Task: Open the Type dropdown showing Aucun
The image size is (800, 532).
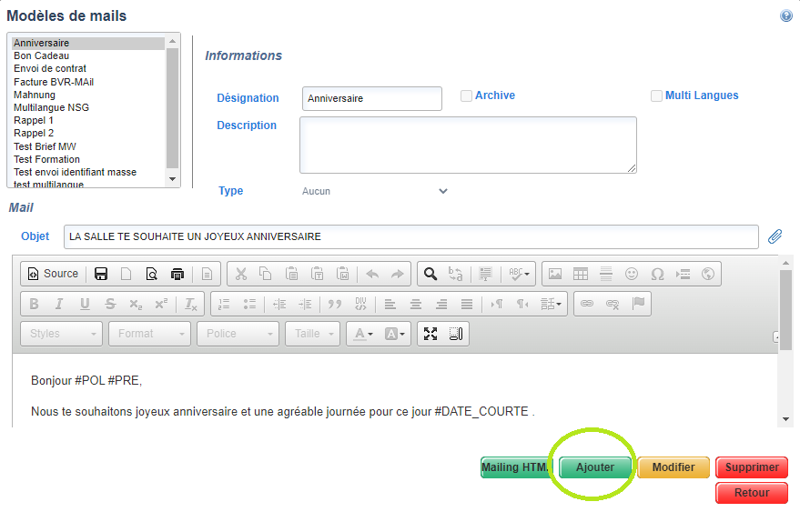Action: (375, 192)
